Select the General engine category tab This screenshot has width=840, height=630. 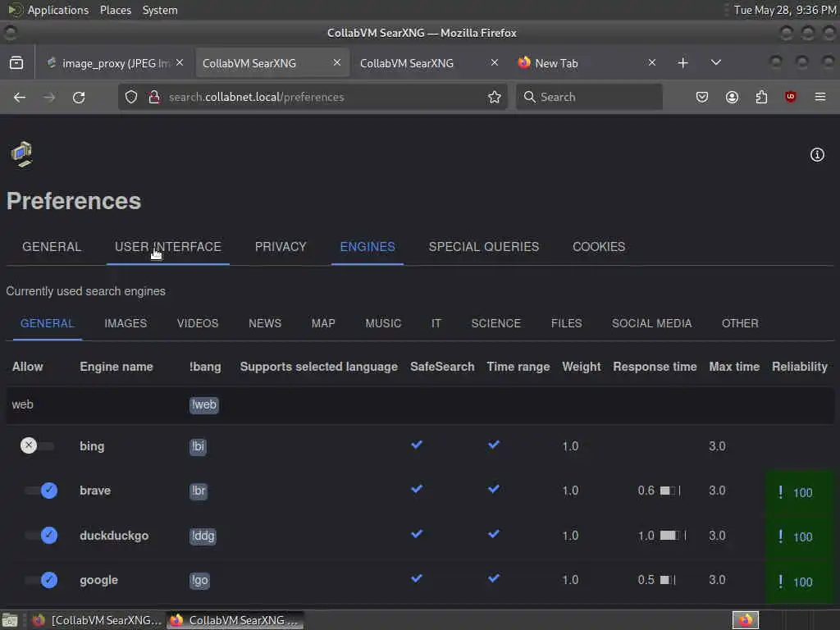[47, 323]
